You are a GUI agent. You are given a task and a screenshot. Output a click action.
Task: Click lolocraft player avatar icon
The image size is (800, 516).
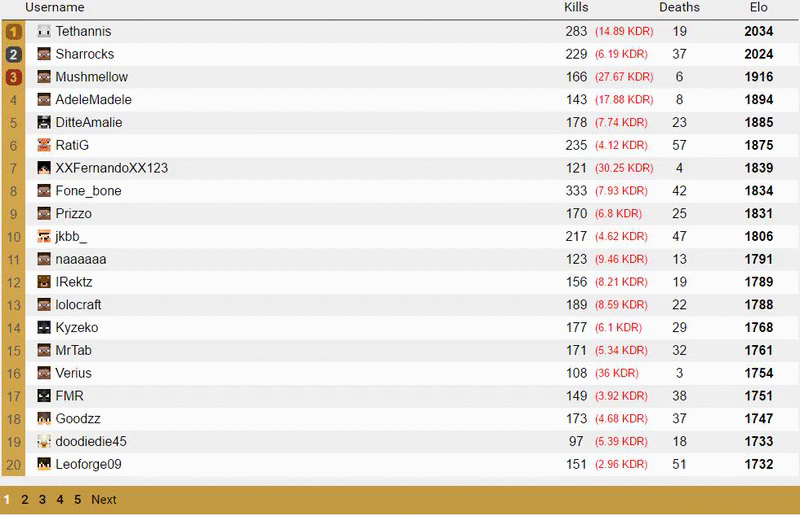44,305
